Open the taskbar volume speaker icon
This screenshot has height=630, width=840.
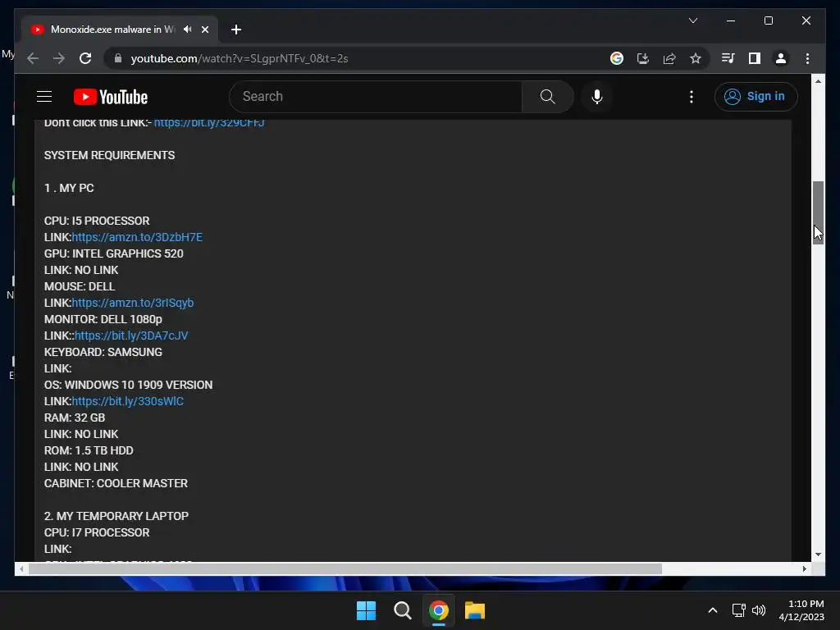[x=759, y=610]
